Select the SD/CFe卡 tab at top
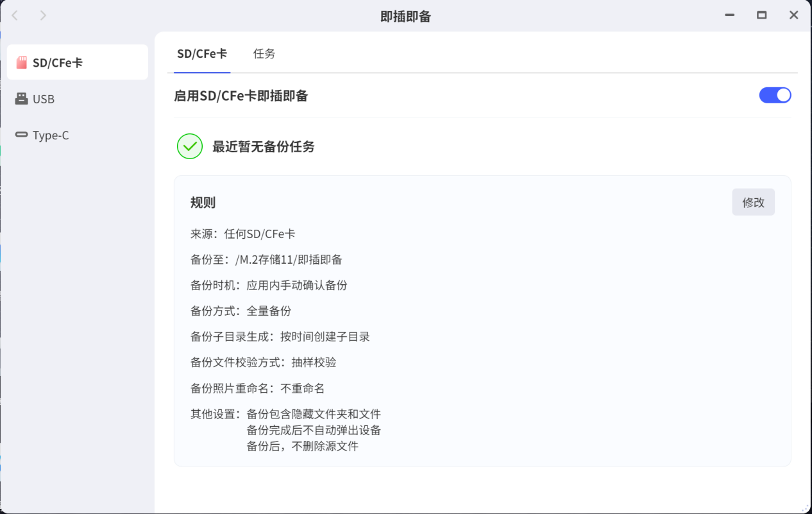 click(202, 54)
